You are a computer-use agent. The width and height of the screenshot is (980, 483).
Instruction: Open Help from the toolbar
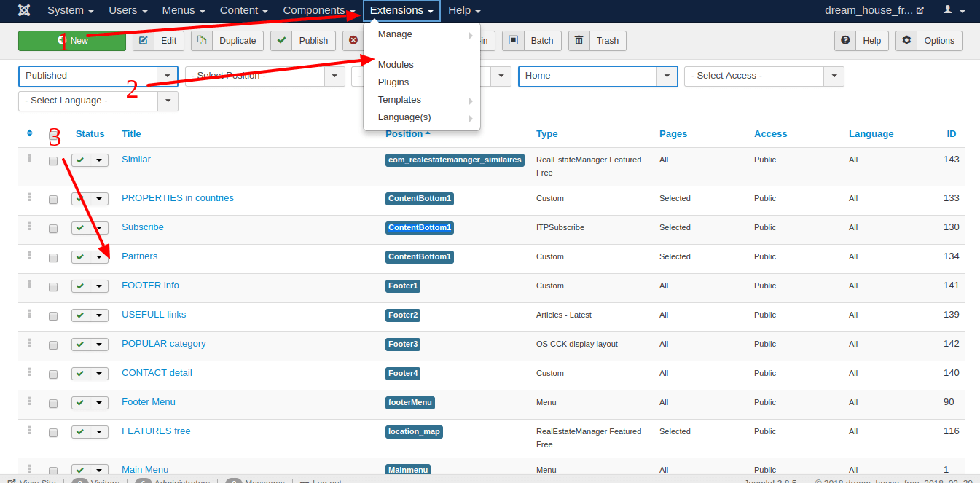point(861,41)
